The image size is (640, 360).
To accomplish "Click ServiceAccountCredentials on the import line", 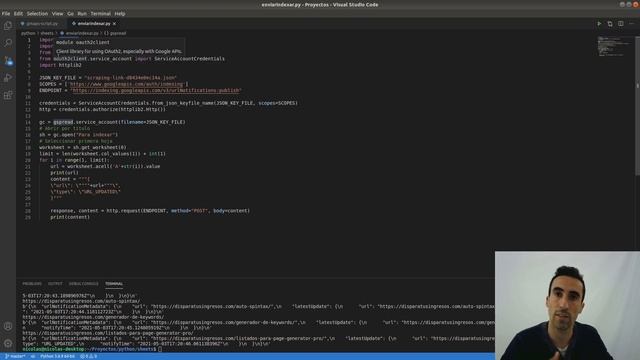I will pyautogui.click(x=189, y=59).
